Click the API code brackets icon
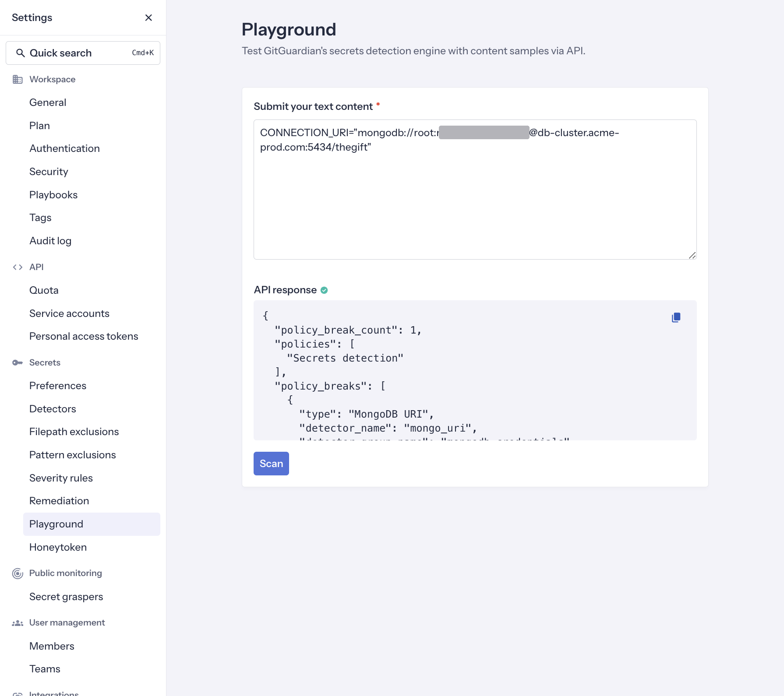784x696 pixels. 18,267
